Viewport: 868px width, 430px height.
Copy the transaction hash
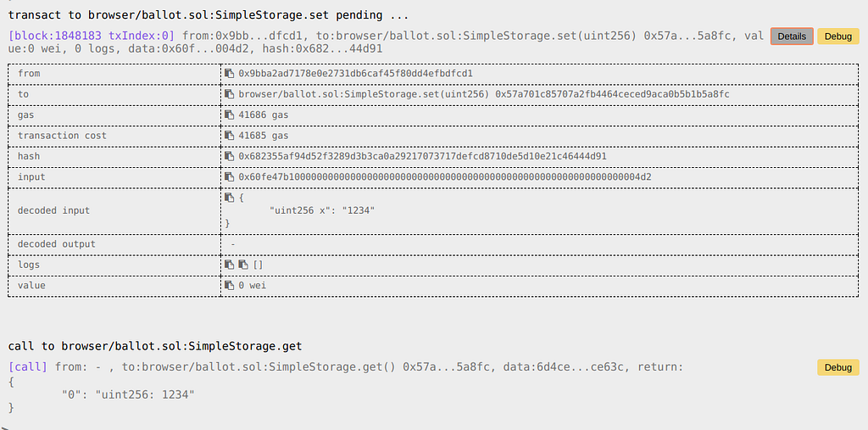coord(229,156)
